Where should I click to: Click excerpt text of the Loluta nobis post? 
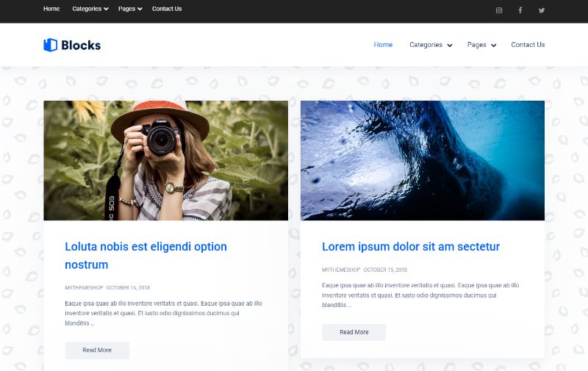(x=163, y=313)
